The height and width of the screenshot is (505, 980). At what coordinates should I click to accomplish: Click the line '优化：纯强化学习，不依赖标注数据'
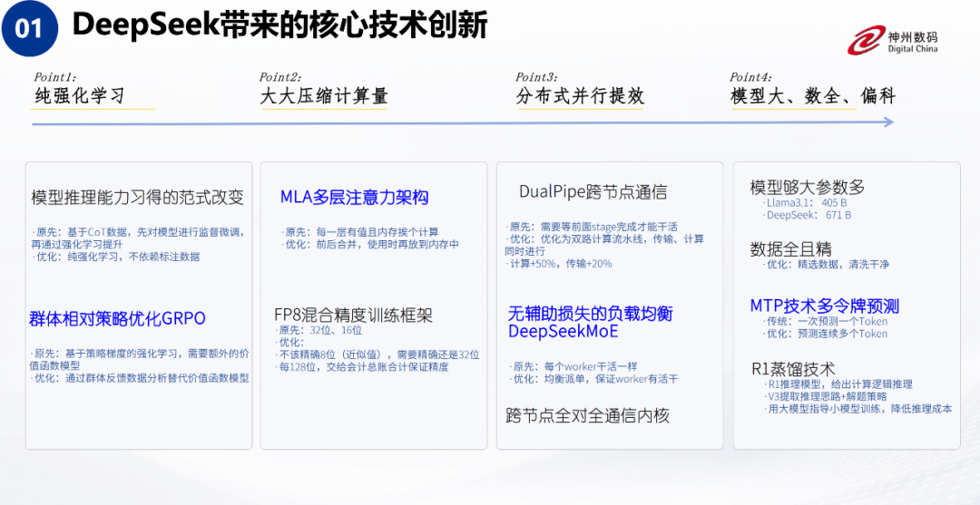pos(116,257)
